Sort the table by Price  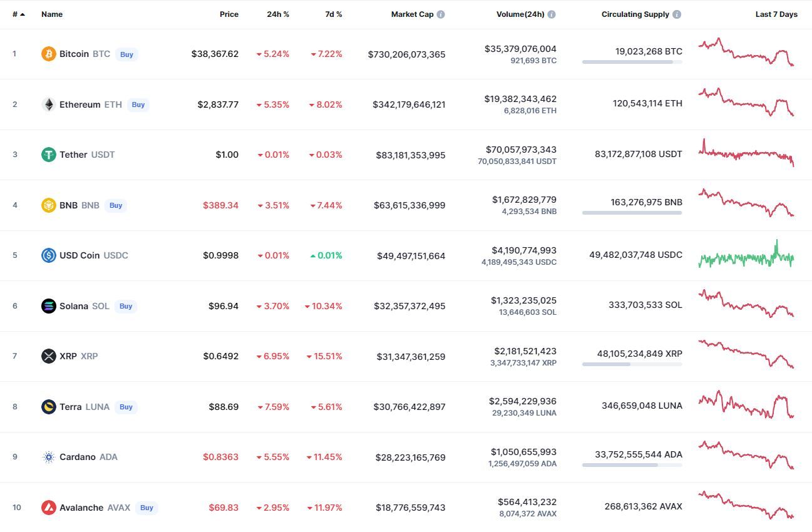tap(229, 14)
